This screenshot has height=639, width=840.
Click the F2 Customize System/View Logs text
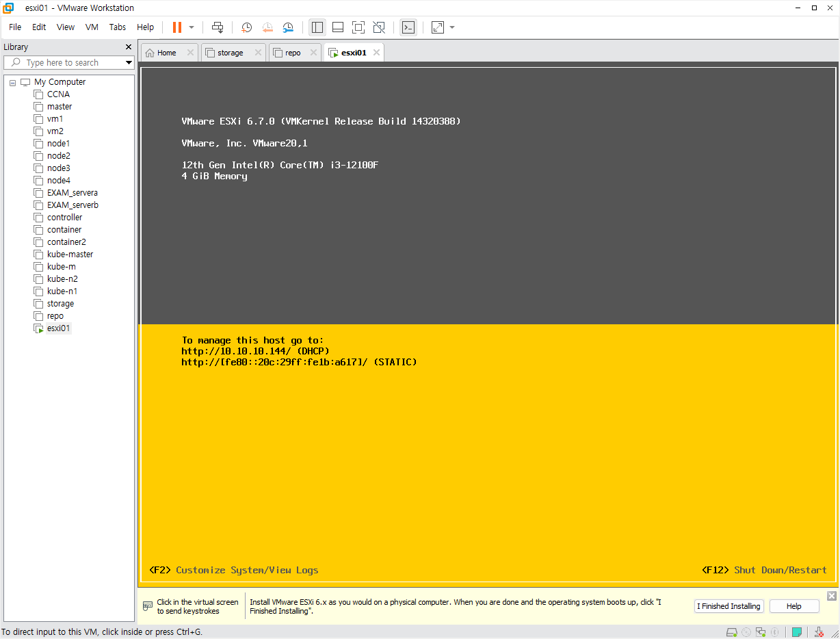coord(233,570)
